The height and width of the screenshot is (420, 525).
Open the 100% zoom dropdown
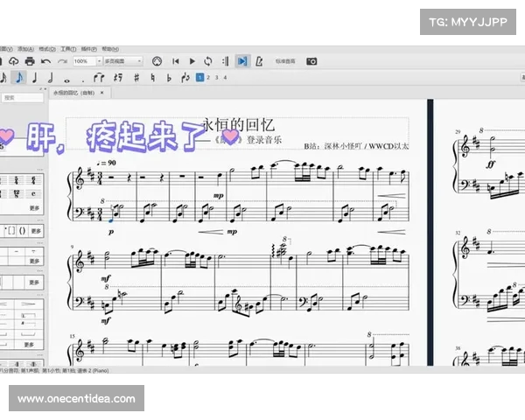point(85,61)
